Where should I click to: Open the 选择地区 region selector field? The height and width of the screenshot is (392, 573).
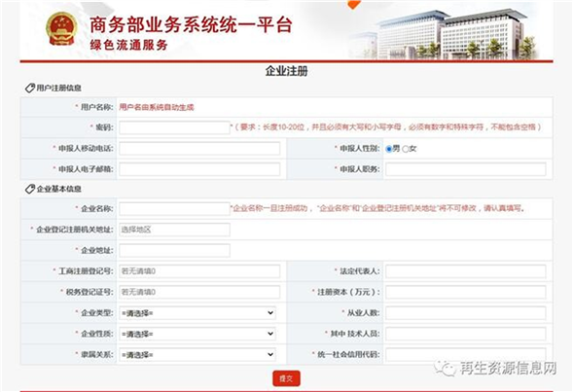tap(174, 230)
